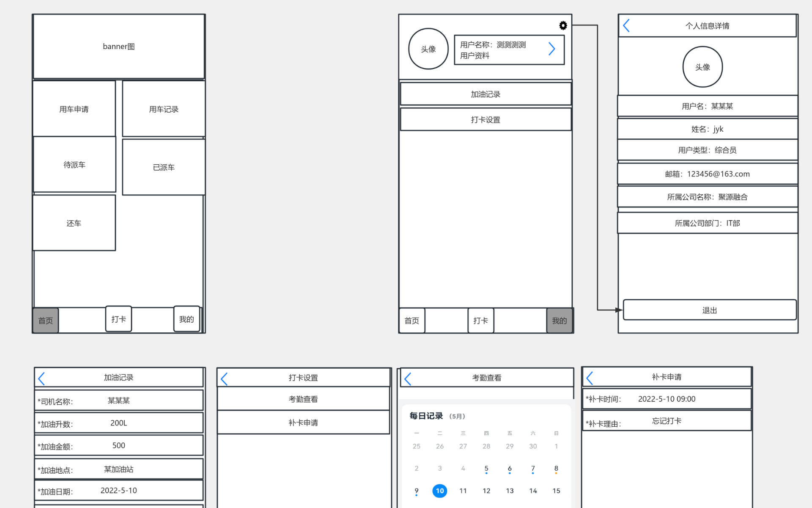Viewport: 812px width, 508px height.
Task: Expand user info via the right chevron
Action: 551,49
